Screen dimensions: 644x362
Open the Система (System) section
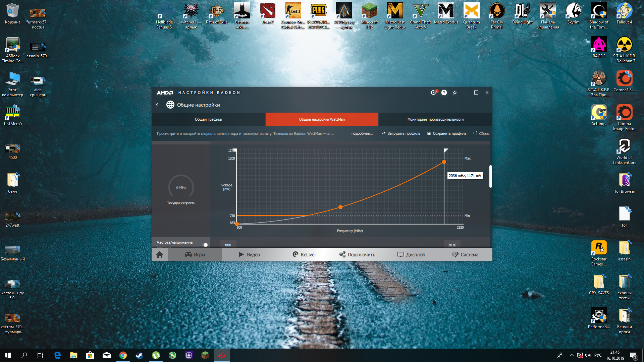(x=465, y=255)
